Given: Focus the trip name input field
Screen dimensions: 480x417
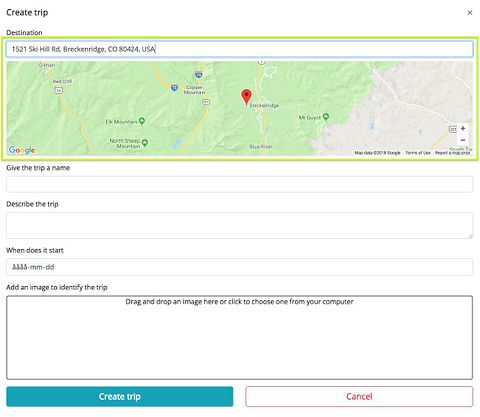Looking at the screenshot, I should click(x=239, y=184).
